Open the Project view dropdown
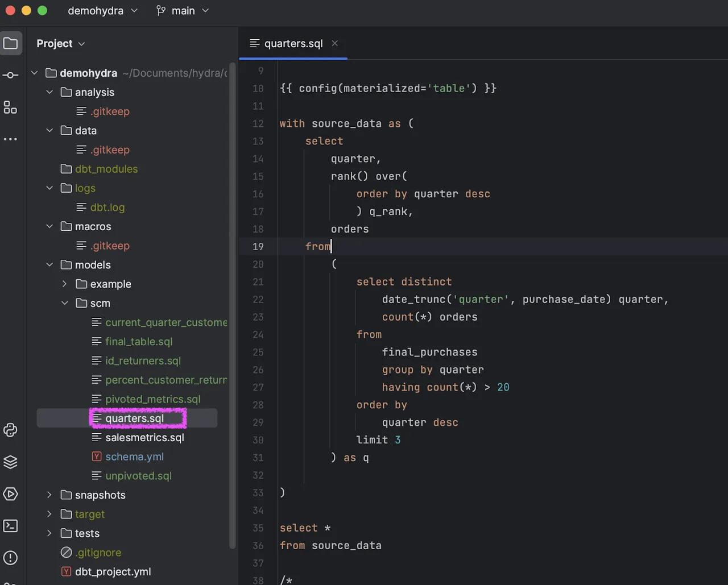The width and height of the screenshot is (728, 585). coord(61,44)
